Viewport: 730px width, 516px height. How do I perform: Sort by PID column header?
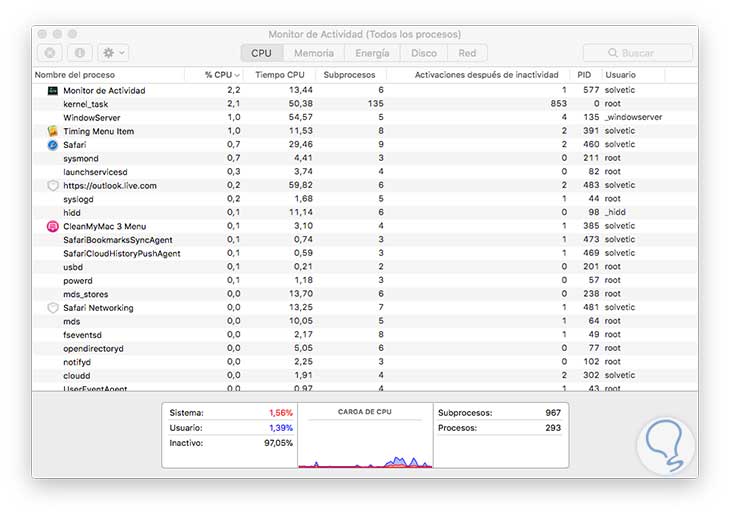point(586,75)
